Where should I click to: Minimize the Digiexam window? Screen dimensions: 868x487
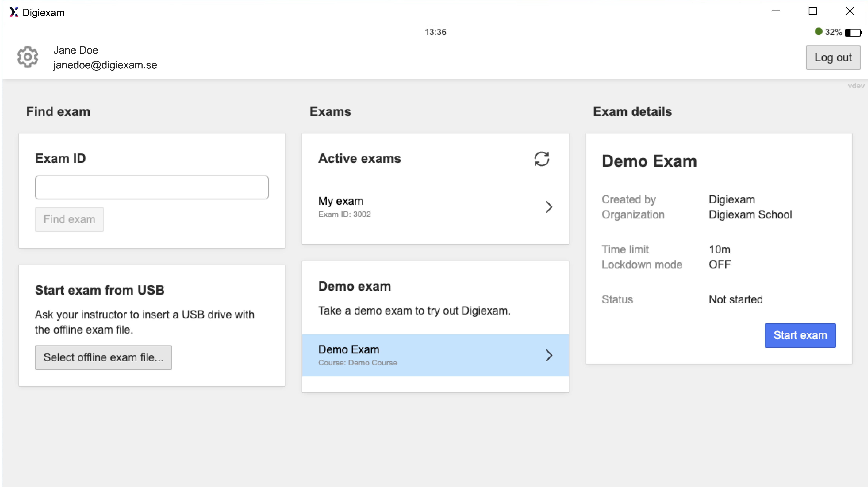pyautogui.click(x=776, y=11)
